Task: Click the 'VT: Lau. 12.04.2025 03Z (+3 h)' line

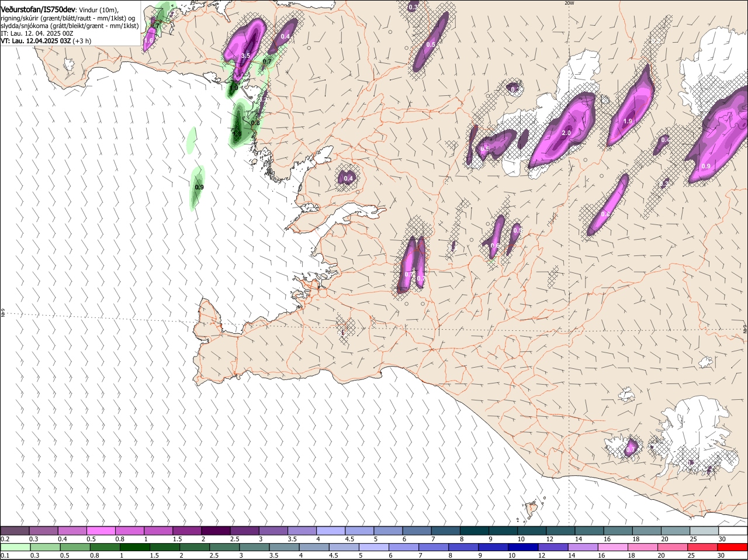Action: tap(45, 41)
